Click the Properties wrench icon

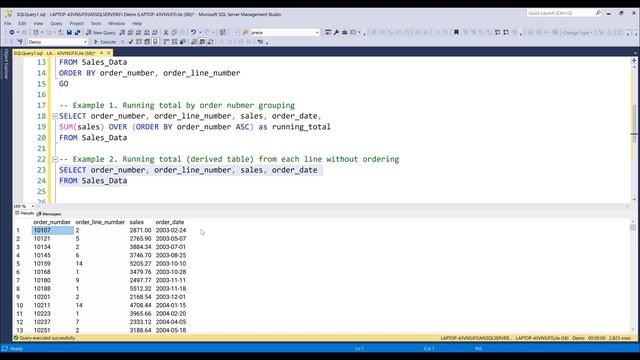[x=336, y=32]
